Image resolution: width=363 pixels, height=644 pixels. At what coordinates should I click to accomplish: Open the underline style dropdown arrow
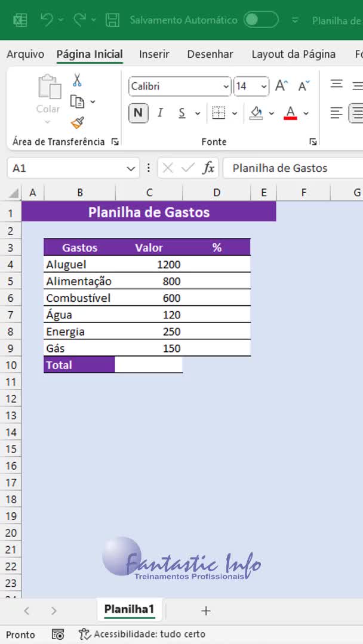(x=198, y=113)
